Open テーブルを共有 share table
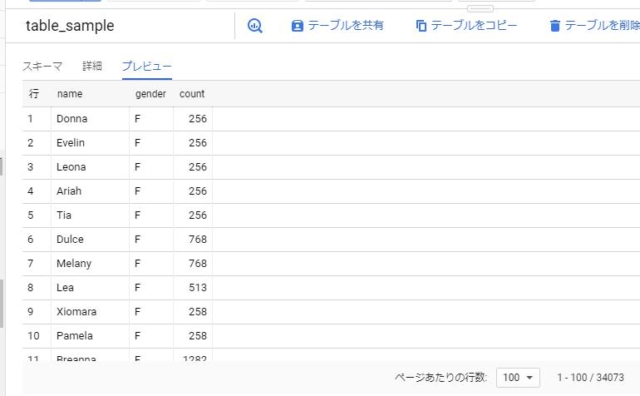This screenshot has height=396, width=640. click(337, 26)
